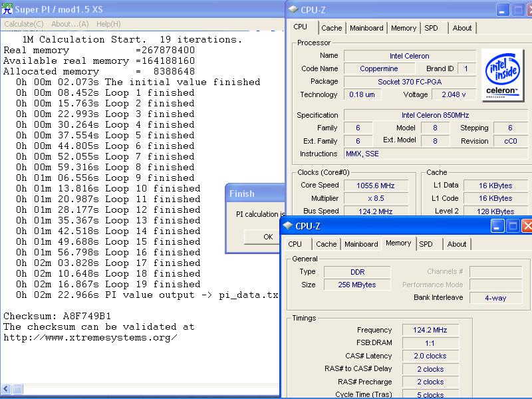The height and width of the screenshot is (399, 532).
Task: Select the Cache tab in upper CPU-Z
Action: [x=331, y=28]
